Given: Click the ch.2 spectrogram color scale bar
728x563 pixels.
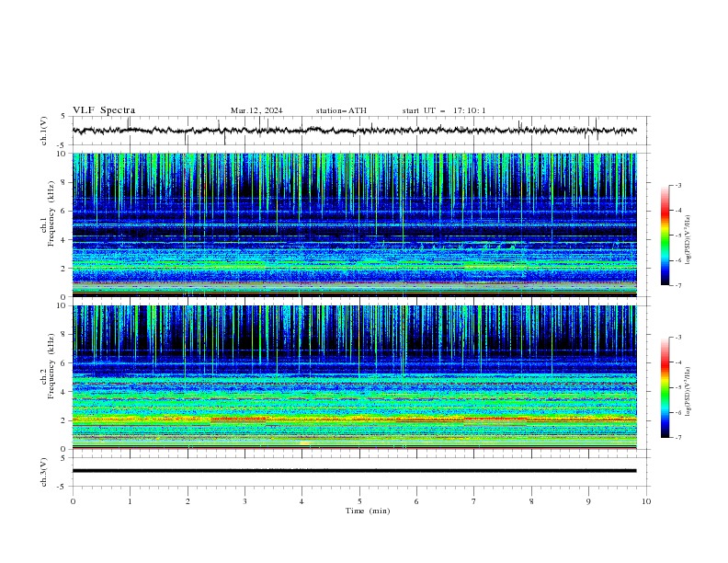Looking at the screenshot, I should pyautogui.click(x=665, y=387).
